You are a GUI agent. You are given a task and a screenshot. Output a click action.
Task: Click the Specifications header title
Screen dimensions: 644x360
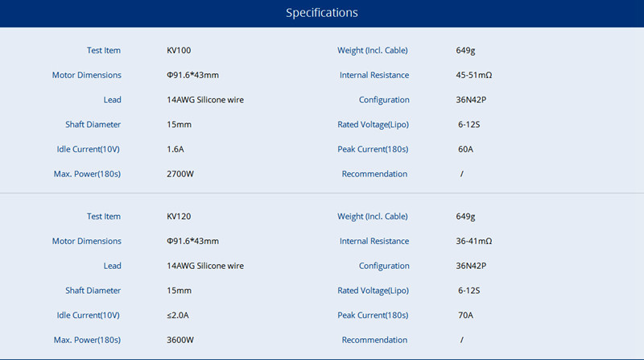coord(322,13)
